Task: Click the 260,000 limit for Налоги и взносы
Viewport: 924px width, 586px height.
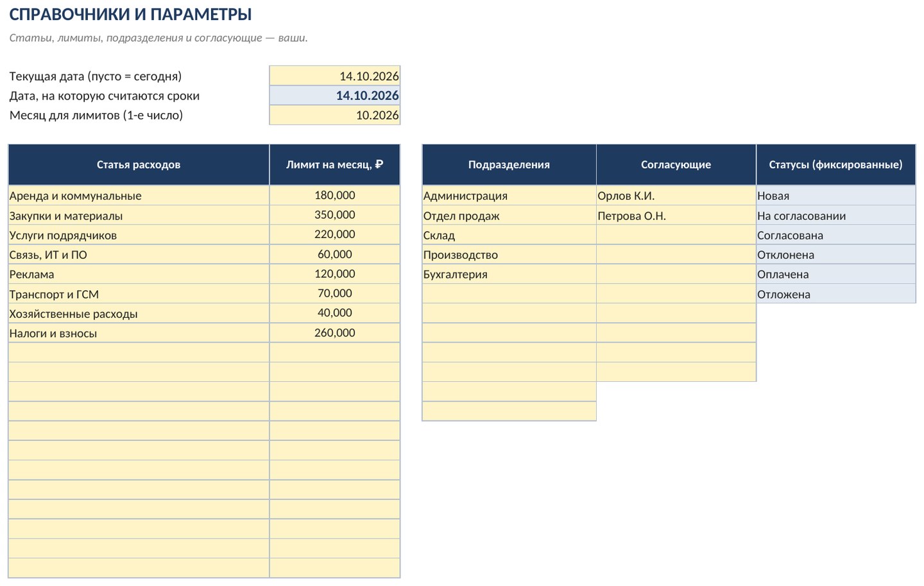Action: (334, 332)
